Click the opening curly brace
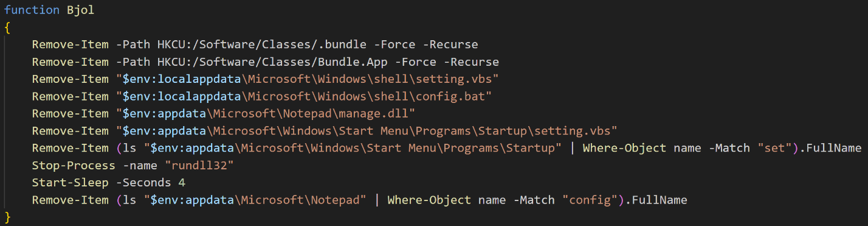The height and width of the screenshot is (226, 868). tap(7, 27)
